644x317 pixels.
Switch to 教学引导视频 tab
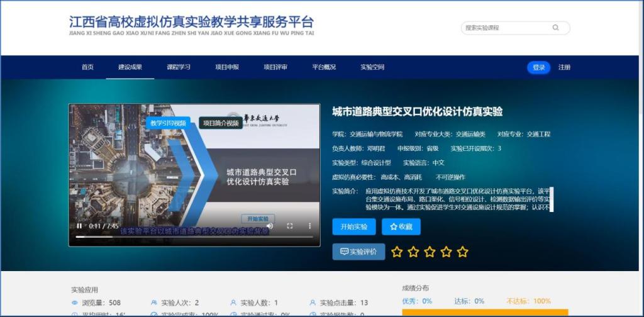coord(168,123)
